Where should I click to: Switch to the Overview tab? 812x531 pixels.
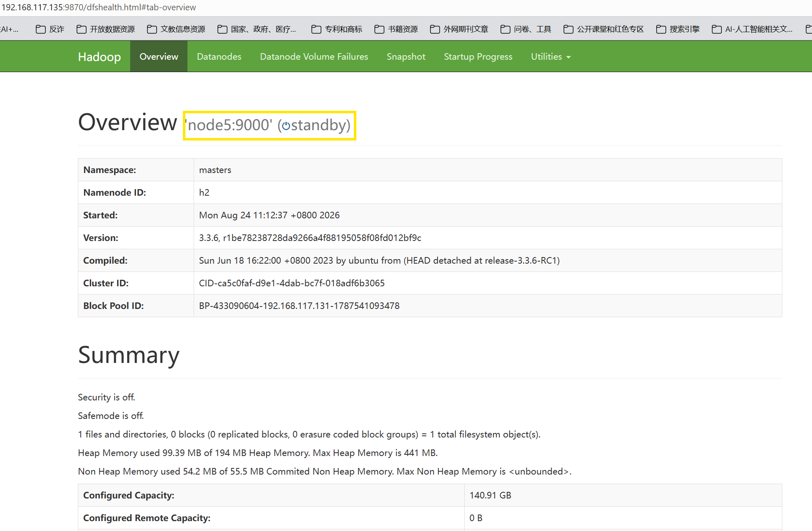159,56
